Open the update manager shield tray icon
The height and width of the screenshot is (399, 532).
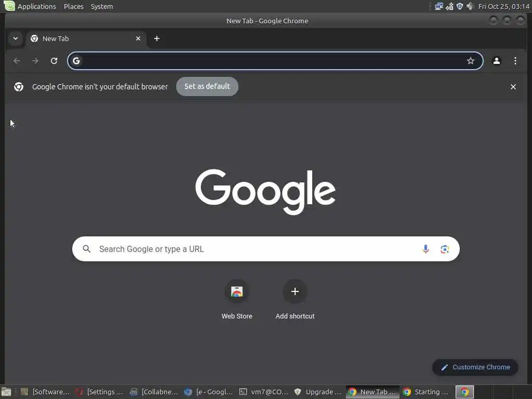[x=460, y=6]
